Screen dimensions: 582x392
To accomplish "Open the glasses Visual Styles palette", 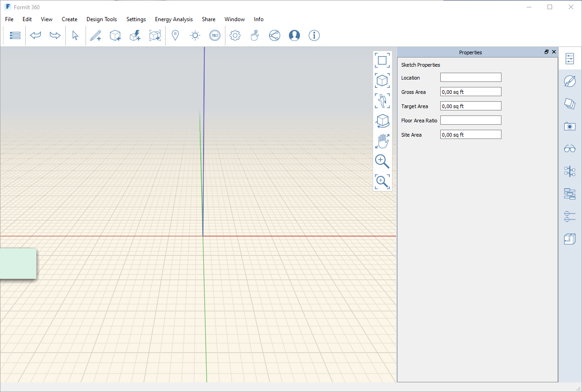I will click(570, 149).
